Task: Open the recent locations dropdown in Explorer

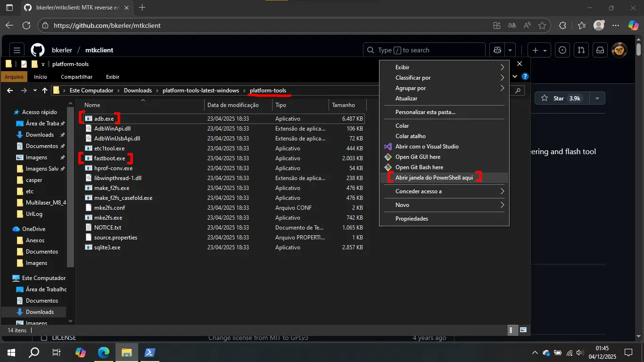Action: pyautogui.click(x=35, y=90)
